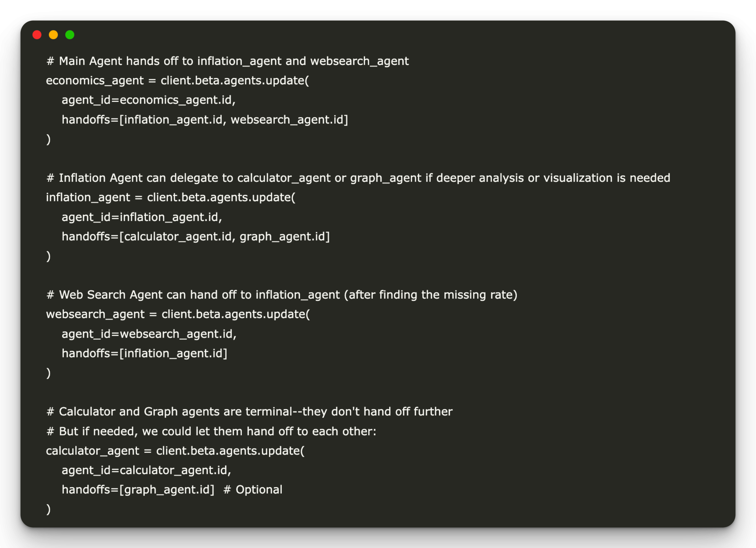Viewport: 756px width, 548px height.
Task: Click the inflation_agent assignment line
Action: (170, 197)
